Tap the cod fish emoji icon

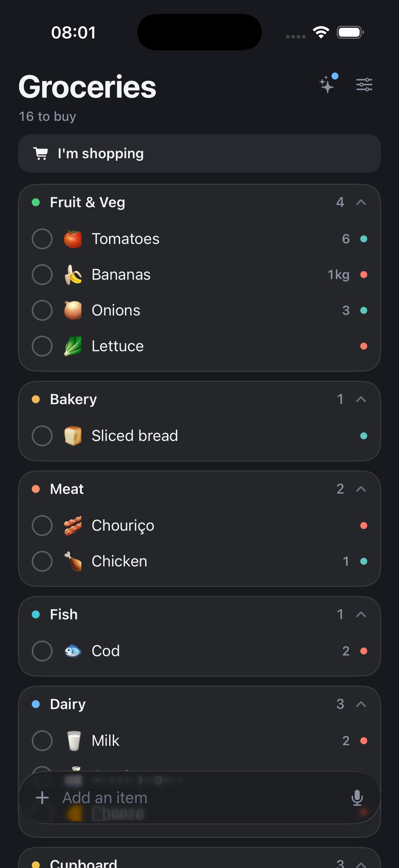tap(73, 651)
